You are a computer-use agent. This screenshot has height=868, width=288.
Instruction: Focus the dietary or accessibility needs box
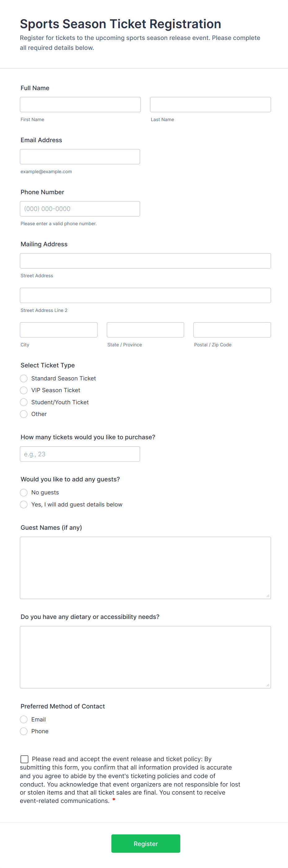click(145, 657)
